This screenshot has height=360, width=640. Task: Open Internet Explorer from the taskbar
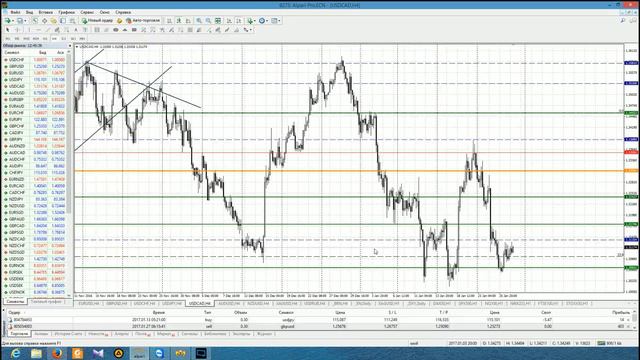pos(15,353)
